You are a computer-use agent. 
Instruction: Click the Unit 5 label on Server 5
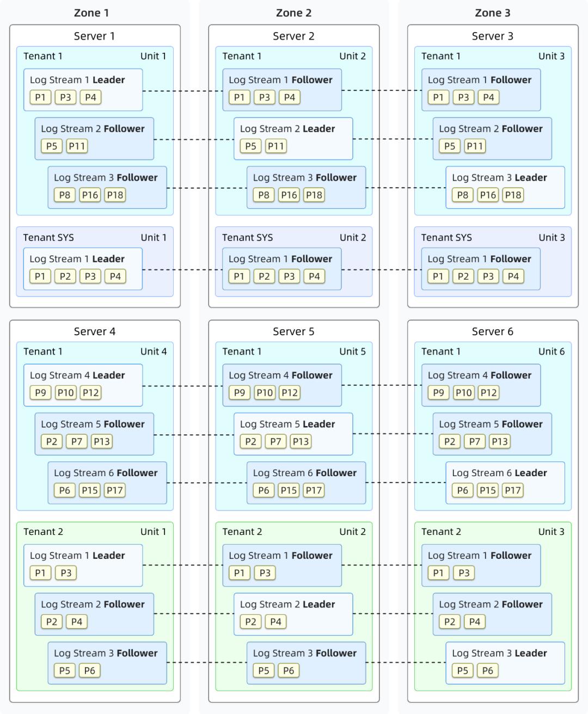click(353, 352)
